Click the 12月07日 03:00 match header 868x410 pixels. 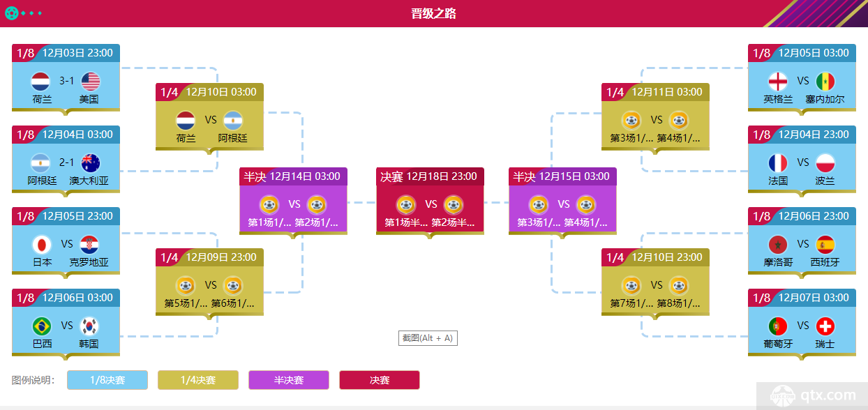coord(802,298)
